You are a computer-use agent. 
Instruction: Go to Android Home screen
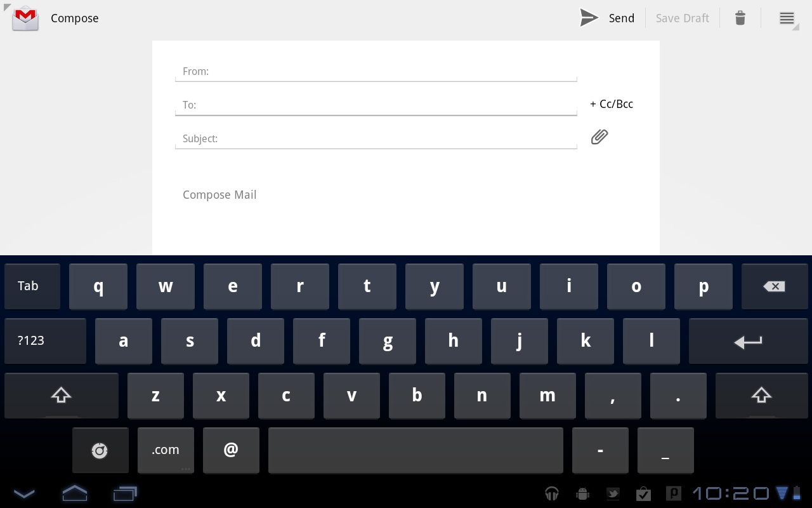(74, 493)
